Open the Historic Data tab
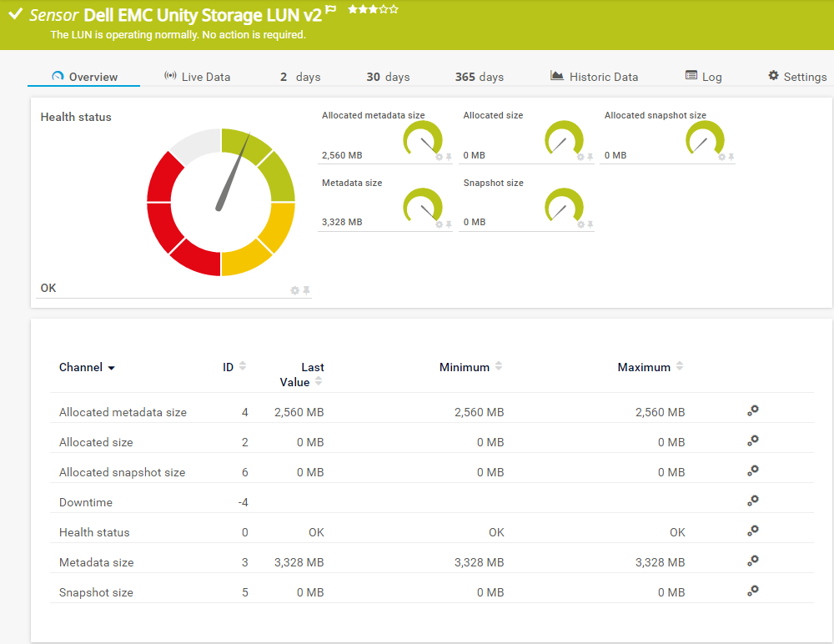The image size is (834, 644). tap(594, 77)
